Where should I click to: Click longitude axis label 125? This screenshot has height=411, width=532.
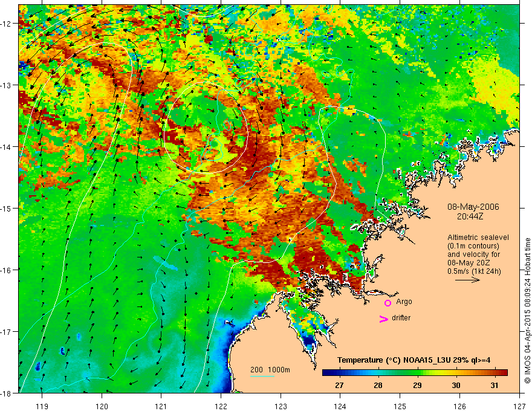coord(400,407)
